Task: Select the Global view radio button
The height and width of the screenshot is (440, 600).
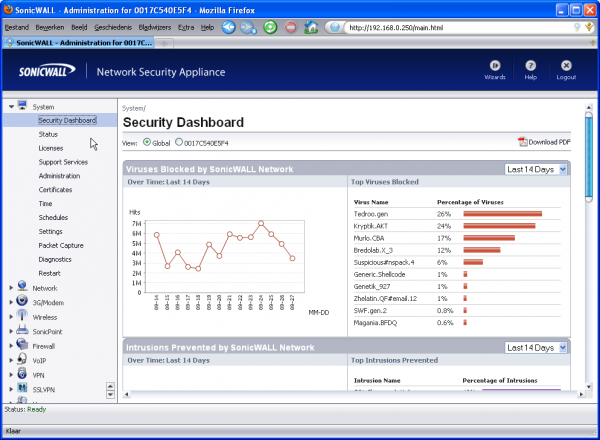Action: pyautogui.click(x=147, y=142)
